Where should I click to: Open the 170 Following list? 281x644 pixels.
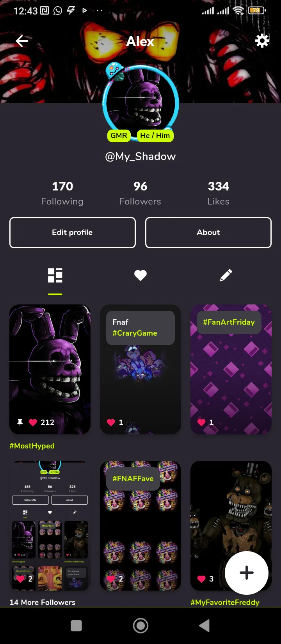coord(62,193)
